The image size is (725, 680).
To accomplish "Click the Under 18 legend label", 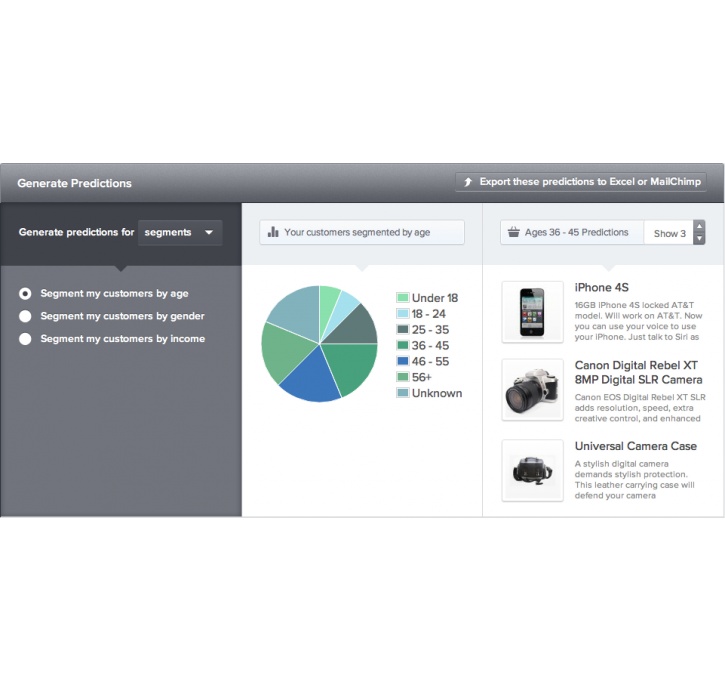I will [x=435, y=298].
